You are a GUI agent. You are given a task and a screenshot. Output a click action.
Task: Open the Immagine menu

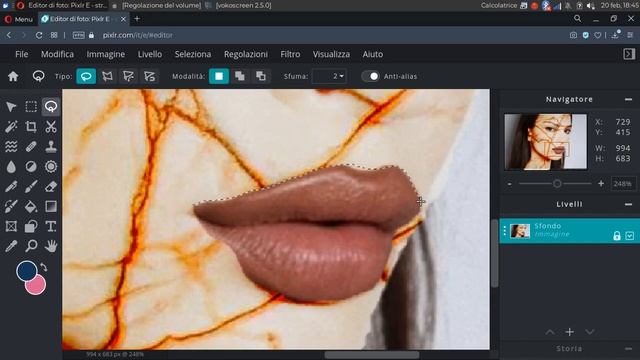click(106, 54)
